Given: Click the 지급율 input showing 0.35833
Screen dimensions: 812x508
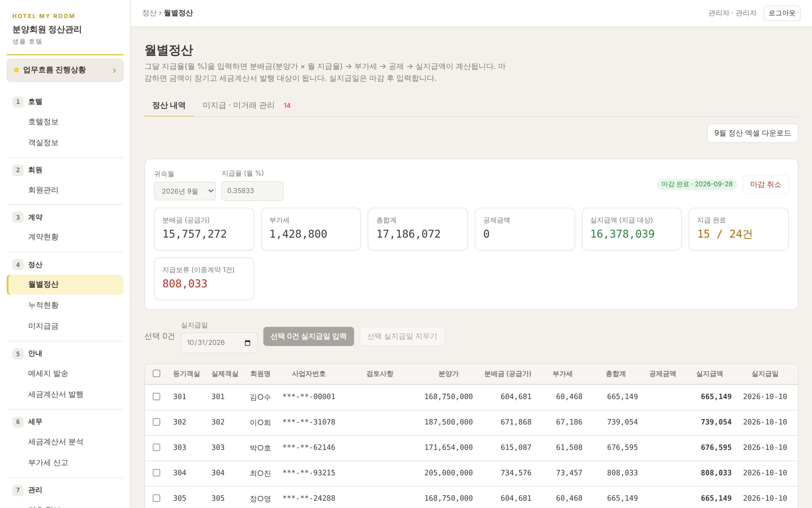Looking at the screenshot, I should [x=252, y=191].
